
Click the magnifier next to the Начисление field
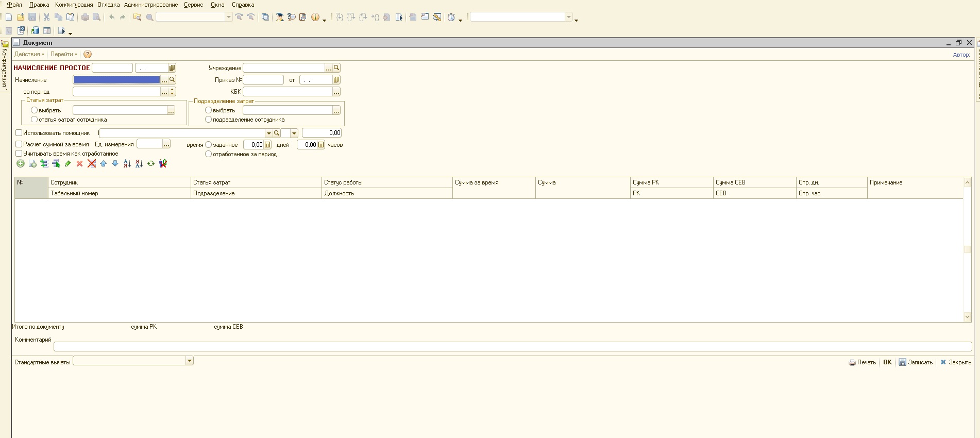coord(172,80)
